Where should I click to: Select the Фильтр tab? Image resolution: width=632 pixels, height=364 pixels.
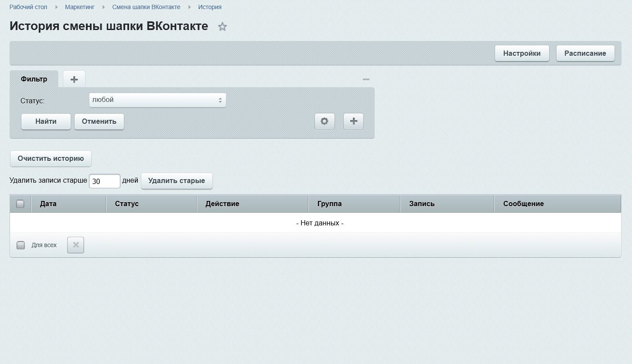34,79
